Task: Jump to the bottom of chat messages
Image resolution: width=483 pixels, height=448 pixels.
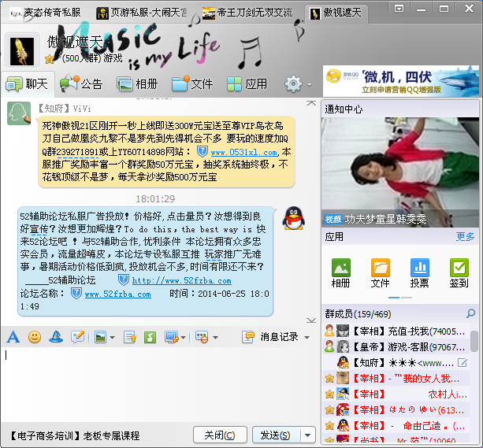Action: tap(311, 320)
